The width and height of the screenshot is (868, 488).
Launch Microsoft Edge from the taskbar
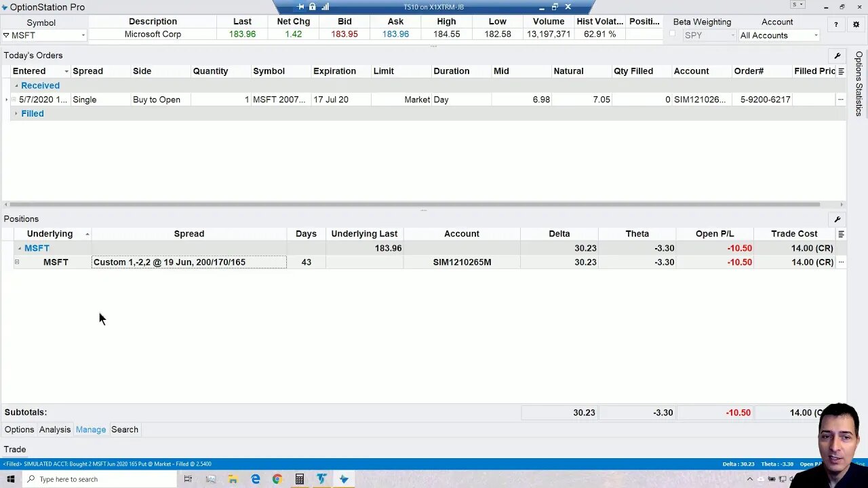click(255, 479)
